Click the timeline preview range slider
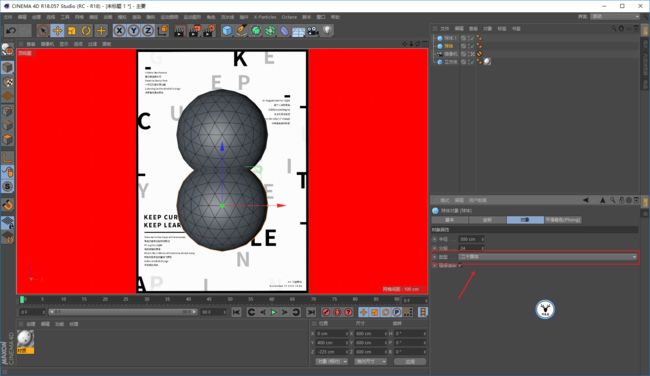This screenshot has width=650, height=376. tap(123, 312)
